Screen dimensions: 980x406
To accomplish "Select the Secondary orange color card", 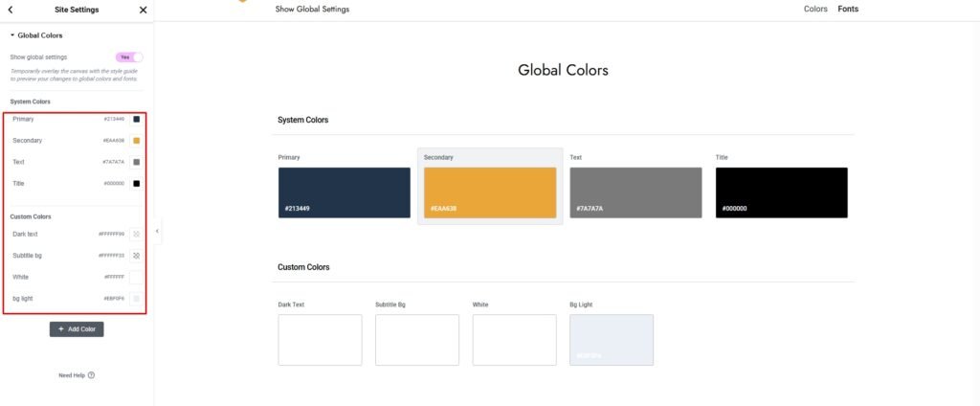I will [489, 192].
